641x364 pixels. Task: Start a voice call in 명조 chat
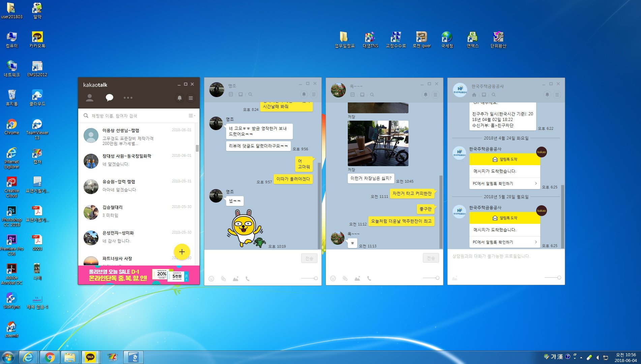tap(247, 279)
